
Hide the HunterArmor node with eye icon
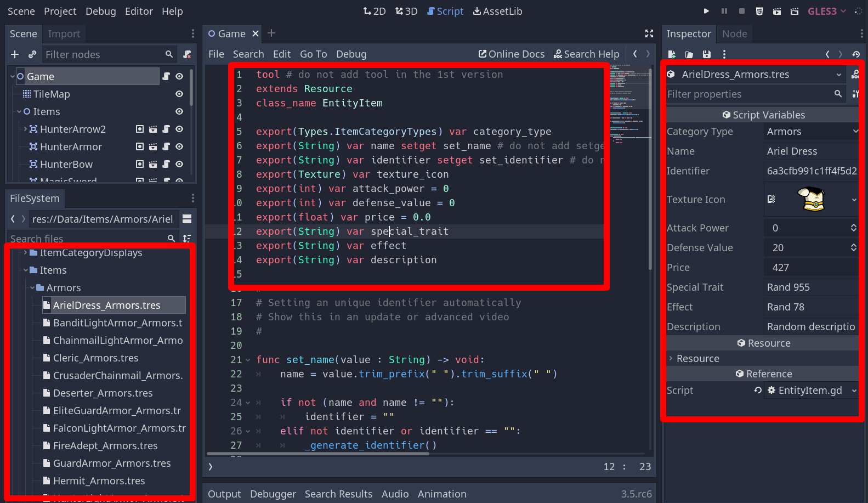[179, 146]
